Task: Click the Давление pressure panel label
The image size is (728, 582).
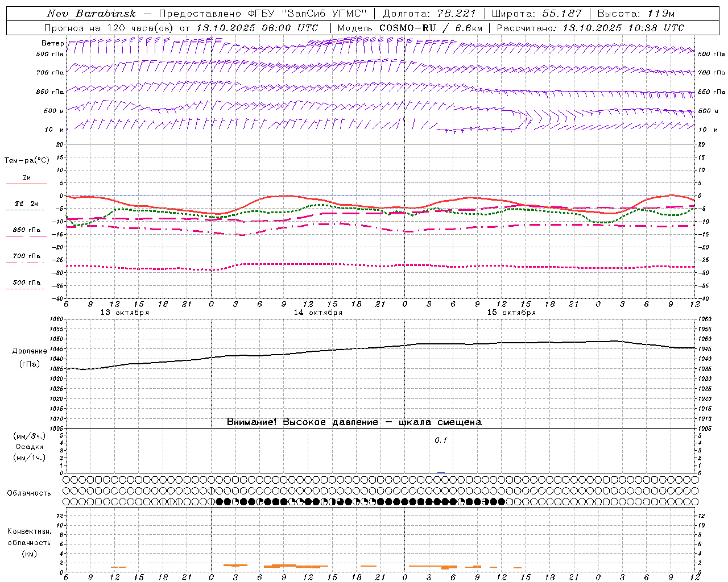Action: click(30, 351)
